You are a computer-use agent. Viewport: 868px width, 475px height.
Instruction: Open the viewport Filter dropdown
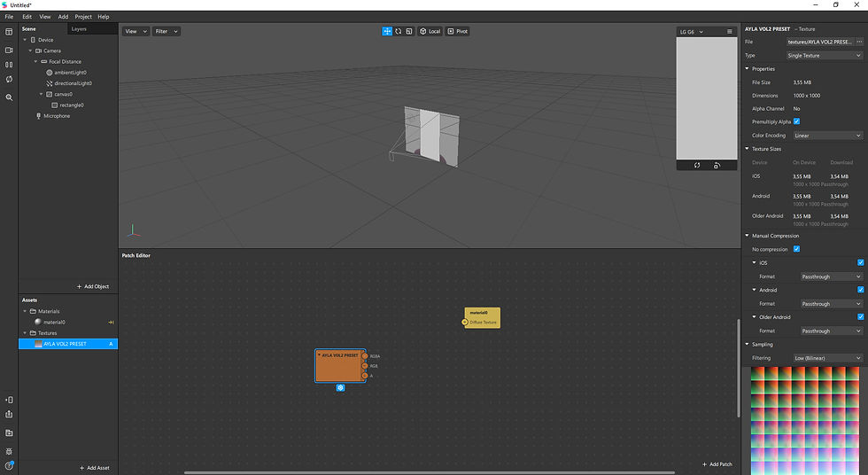[x=167, y=32]
